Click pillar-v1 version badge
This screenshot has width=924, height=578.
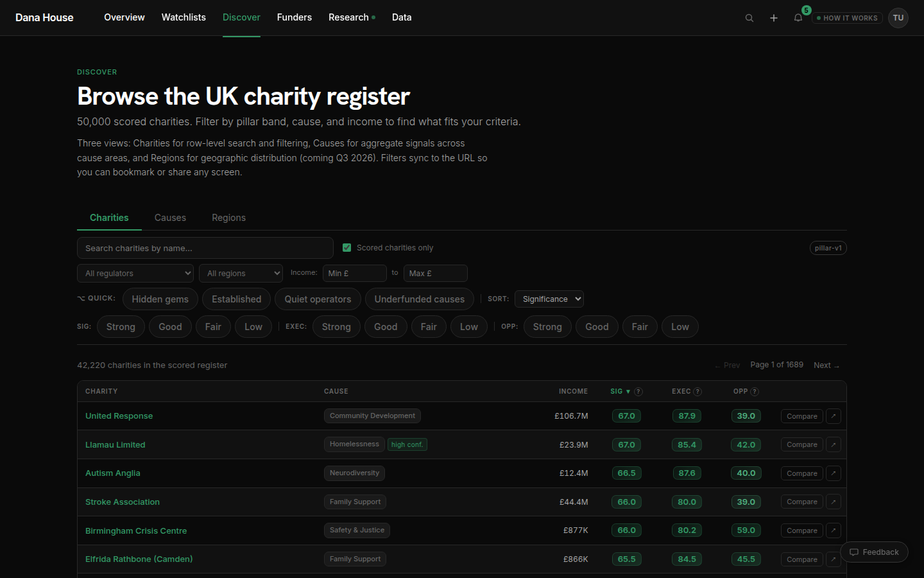click(828, 248)
